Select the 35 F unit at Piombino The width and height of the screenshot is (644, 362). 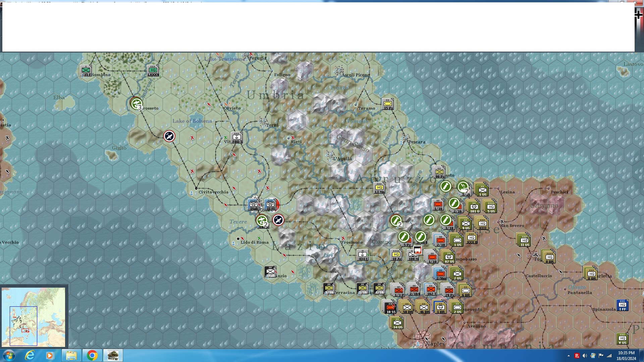coord(86,71)
